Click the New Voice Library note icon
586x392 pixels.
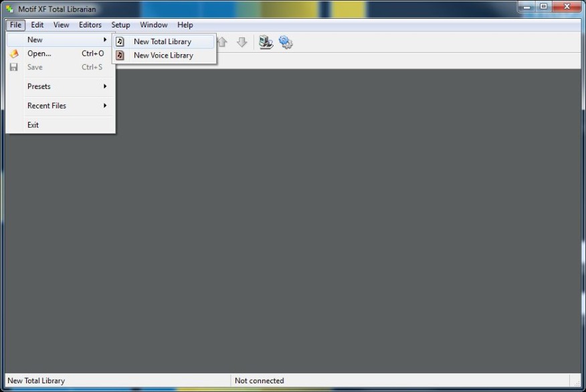(120, 56)
